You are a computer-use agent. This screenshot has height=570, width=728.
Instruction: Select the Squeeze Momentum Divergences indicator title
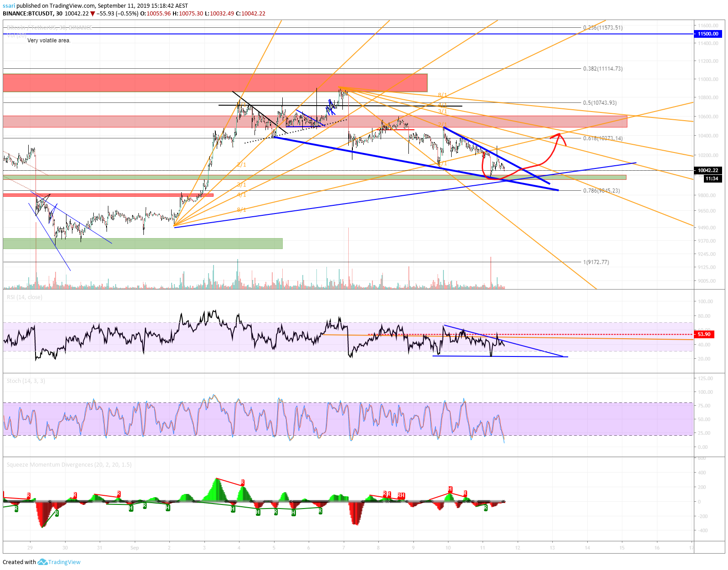(69, 464)
